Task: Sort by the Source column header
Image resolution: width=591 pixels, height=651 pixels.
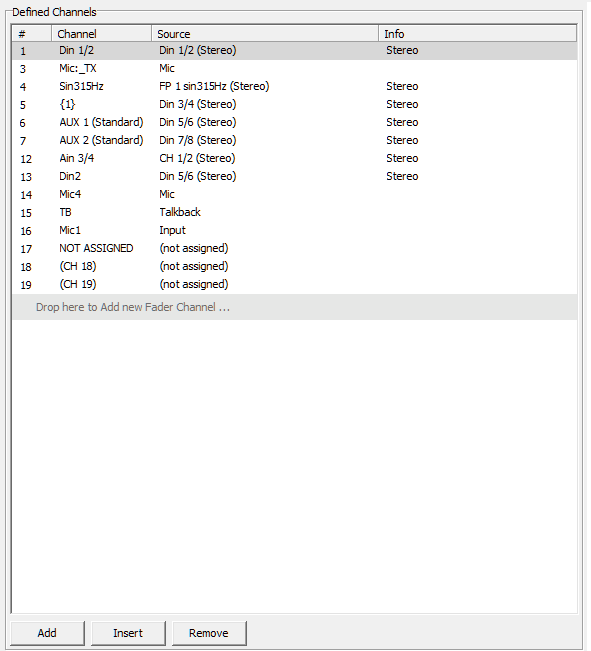Action: [265, 34]
